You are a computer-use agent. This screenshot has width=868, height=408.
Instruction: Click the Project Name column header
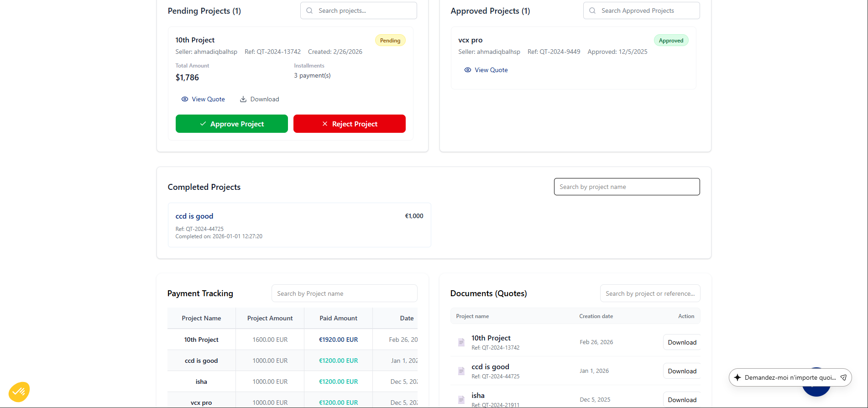click(x=201, y=318)
